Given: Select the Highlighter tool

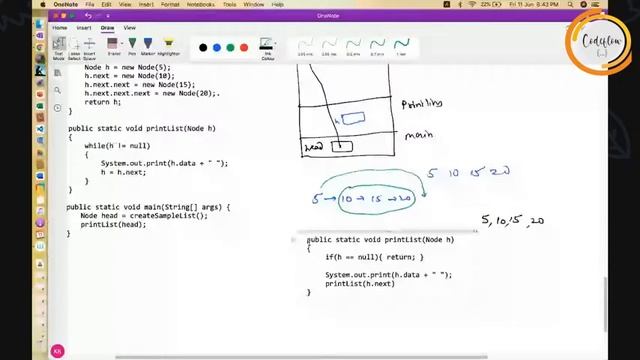Looking at the screenshot, I should point(169,46).
